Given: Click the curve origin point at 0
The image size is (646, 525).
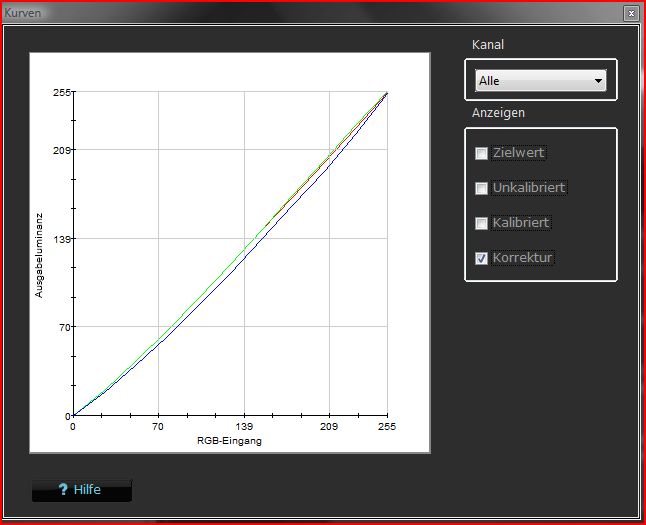Looking at the screenshot, I should tap(73, 415).
